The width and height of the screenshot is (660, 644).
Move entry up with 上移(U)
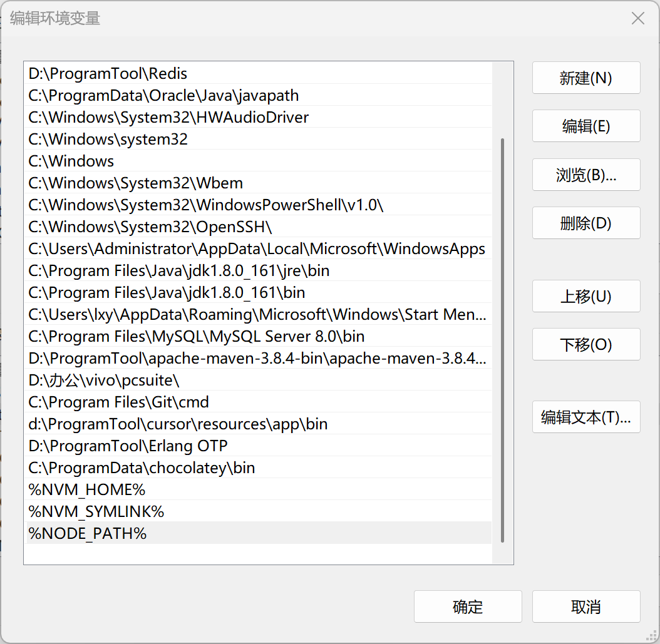point(586,296)
